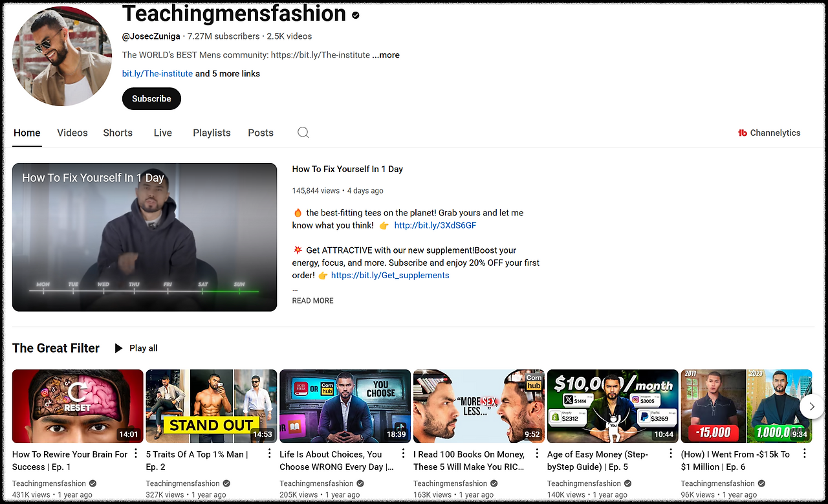Advance The Great Filter carousel with right arrow
The width and height of the screenshot is (828, 504).
click(x=812, y=406)
